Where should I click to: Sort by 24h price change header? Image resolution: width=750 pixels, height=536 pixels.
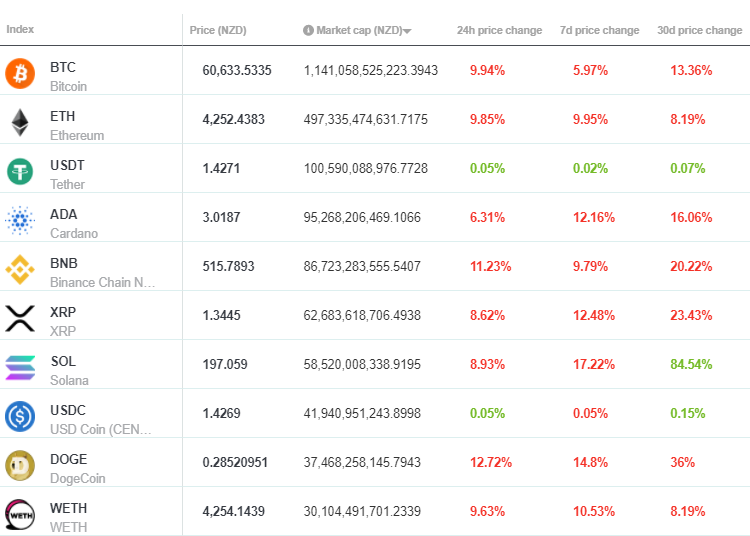click(x=499, y=30)
